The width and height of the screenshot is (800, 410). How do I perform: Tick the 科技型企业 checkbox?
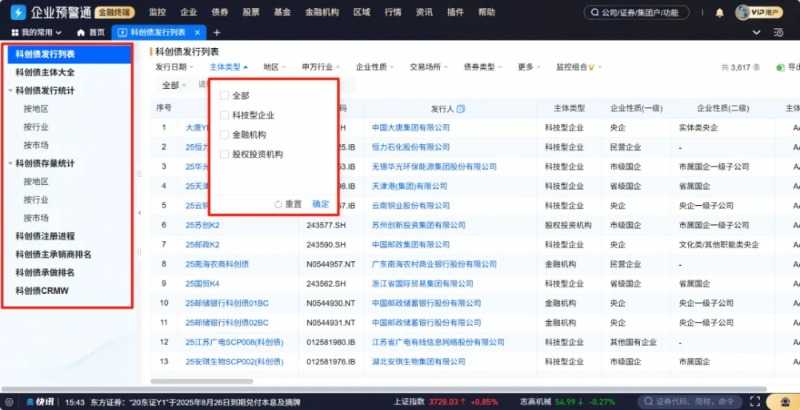tap(224, 115)
